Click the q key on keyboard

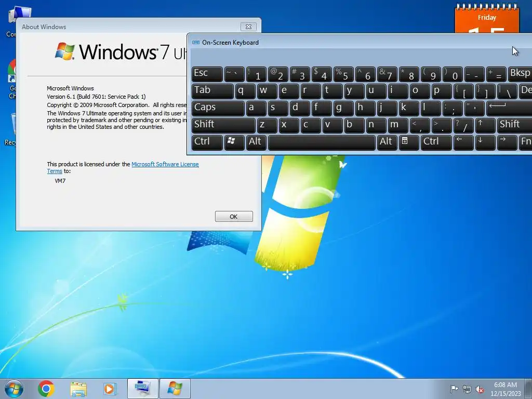point(245,91)
